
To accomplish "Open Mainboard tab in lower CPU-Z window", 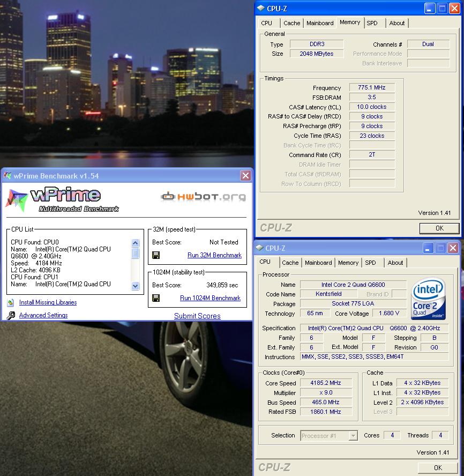I will coord(318,263).
